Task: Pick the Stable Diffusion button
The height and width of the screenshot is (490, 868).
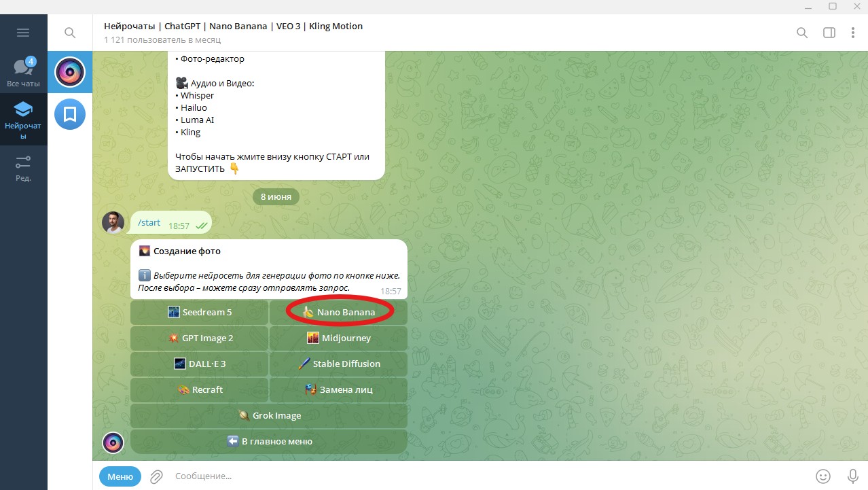Action: click(x=338, y=364)
